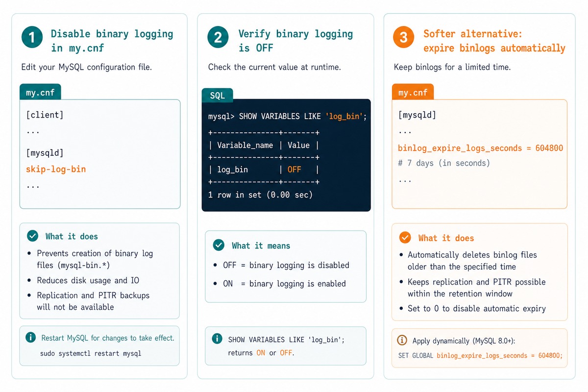Click the "Value" column header

(x=299, y=145)
